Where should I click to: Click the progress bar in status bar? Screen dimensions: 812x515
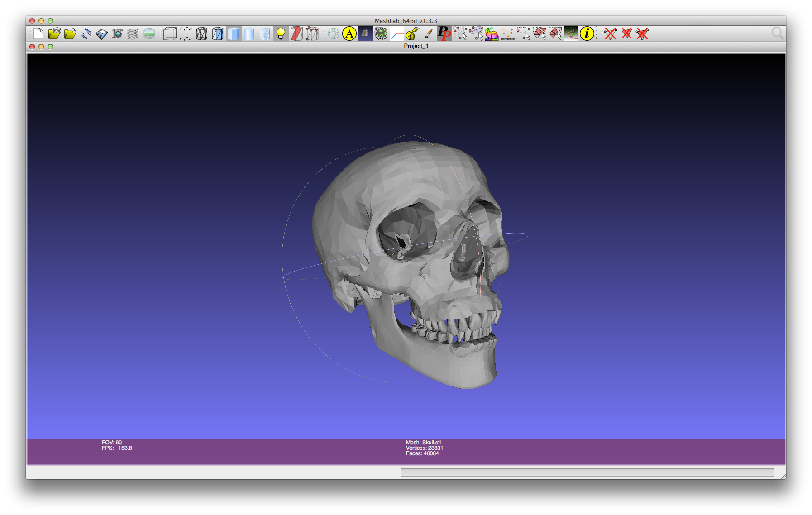[587, 472]
